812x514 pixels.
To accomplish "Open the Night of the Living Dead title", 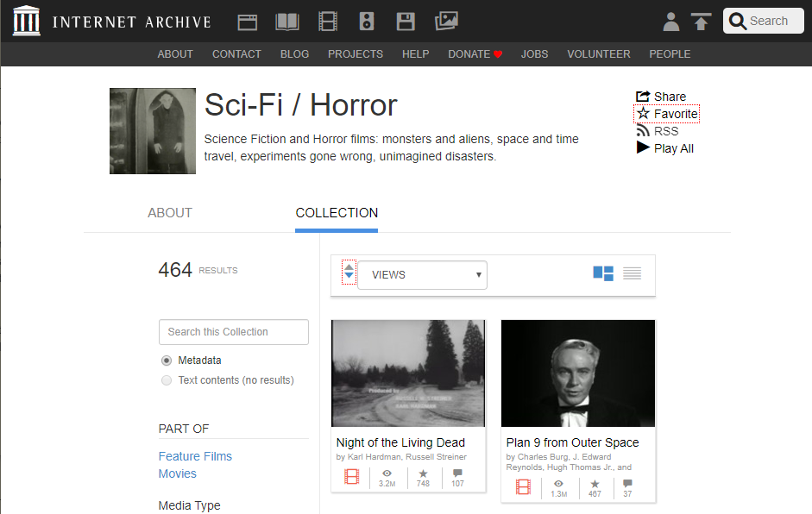I will point(400,442).
